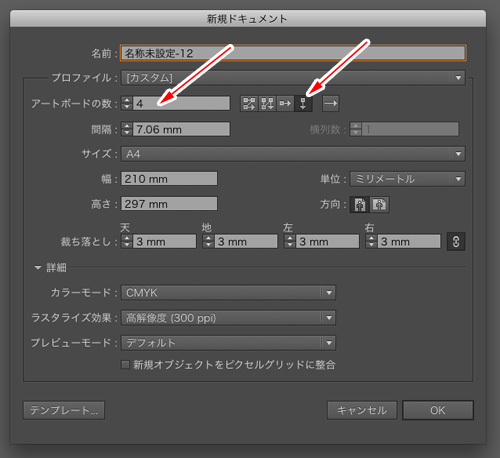Open the サイズ A4 dropdown
This screenshot has height=458, width=500.
293,154
